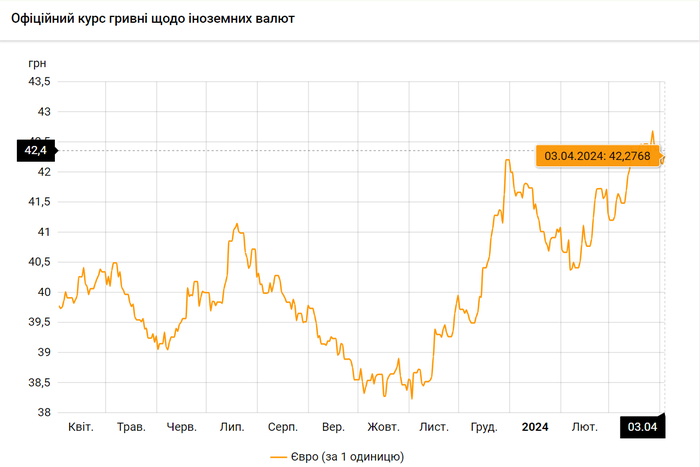Select the Лют. month label

585,427
